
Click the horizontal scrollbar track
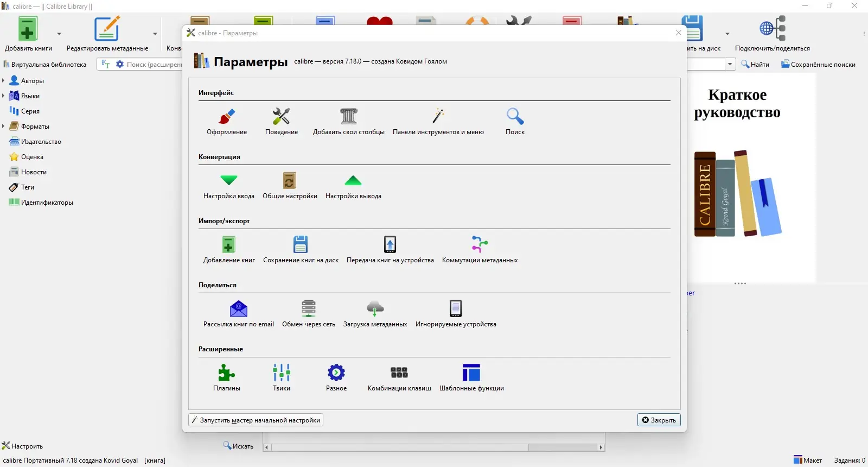click(x=433, y=447)
